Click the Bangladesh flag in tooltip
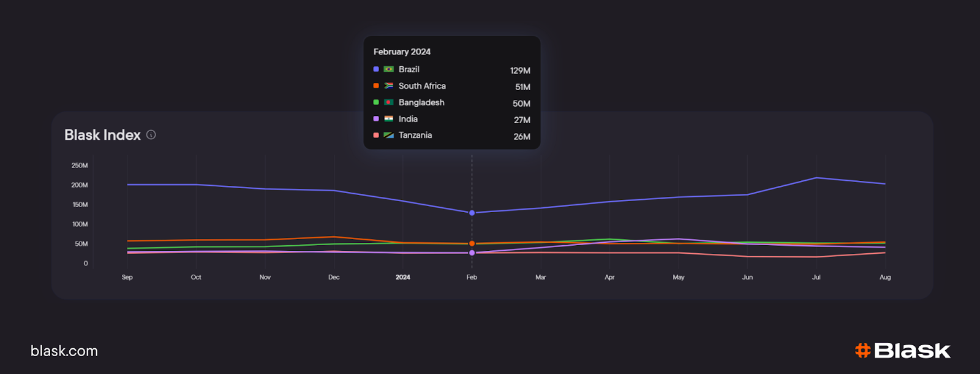Screen dimensions: 980x374 tap(388, 102)
